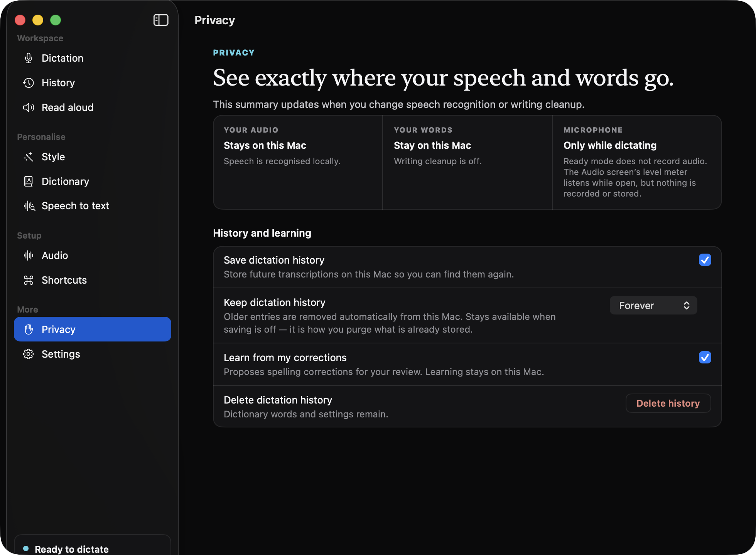Toggle the sidebar panel icon
This screenshot has width=756, height=555.
pos(161,20)
